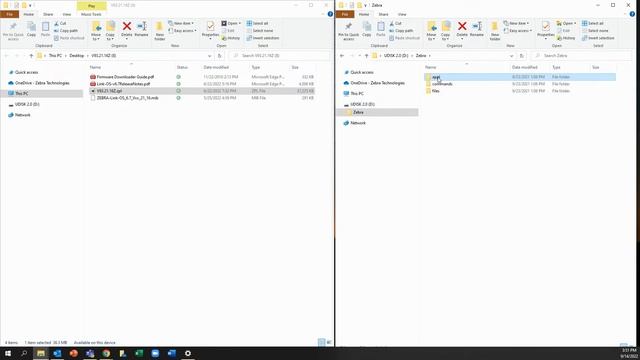
Task: Open Move to dropdown in the Zebra window
Action: click(431, 31)
